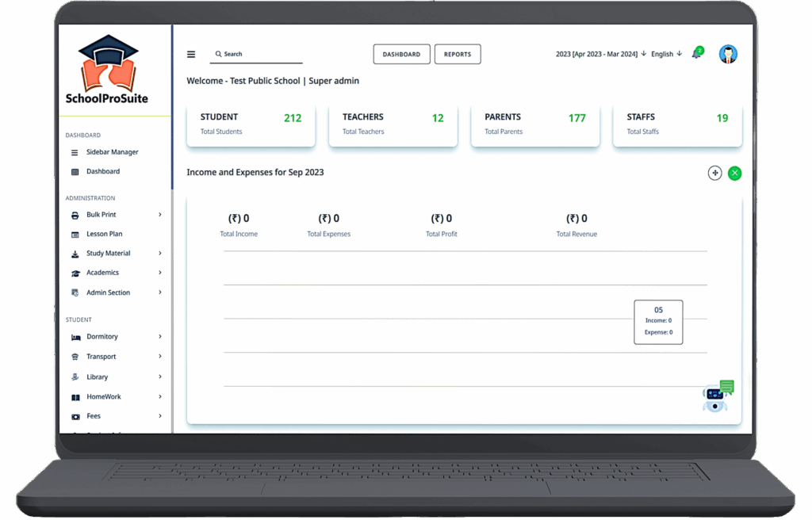This screenshot has height=520, width=812.
Task: Open the TEACHERS total card
Action: [x=393, y=124]
